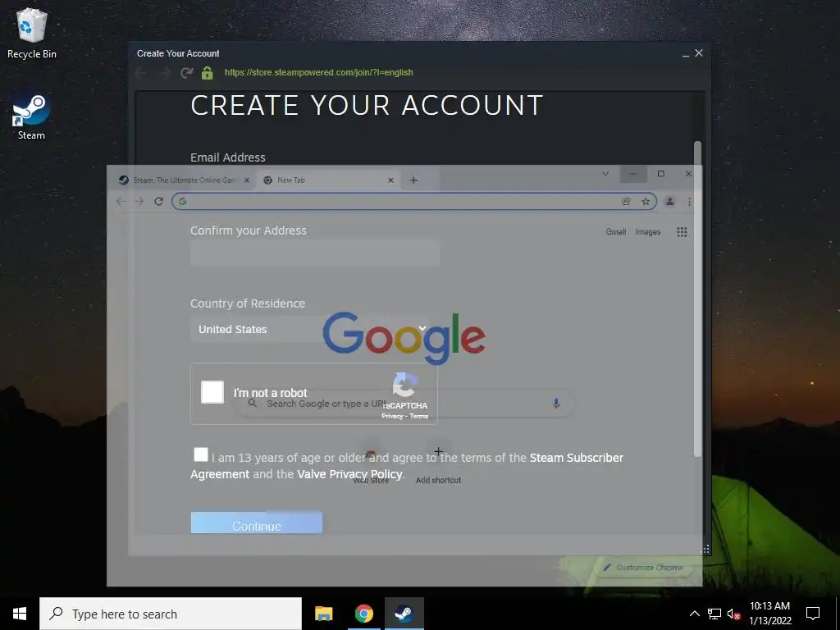
Task: Click the Confirm your Address field
Action: (x=315, y=253)
